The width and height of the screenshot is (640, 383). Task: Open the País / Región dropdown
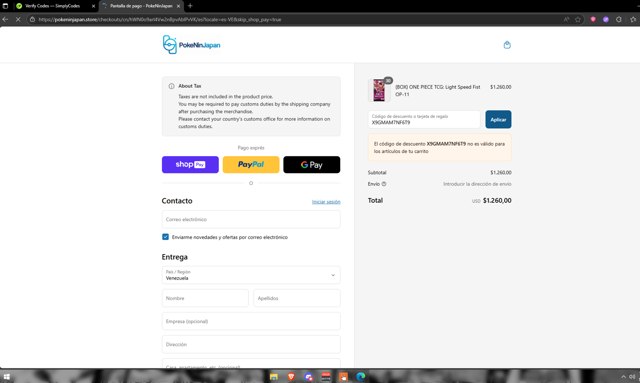tap(251, 275)
